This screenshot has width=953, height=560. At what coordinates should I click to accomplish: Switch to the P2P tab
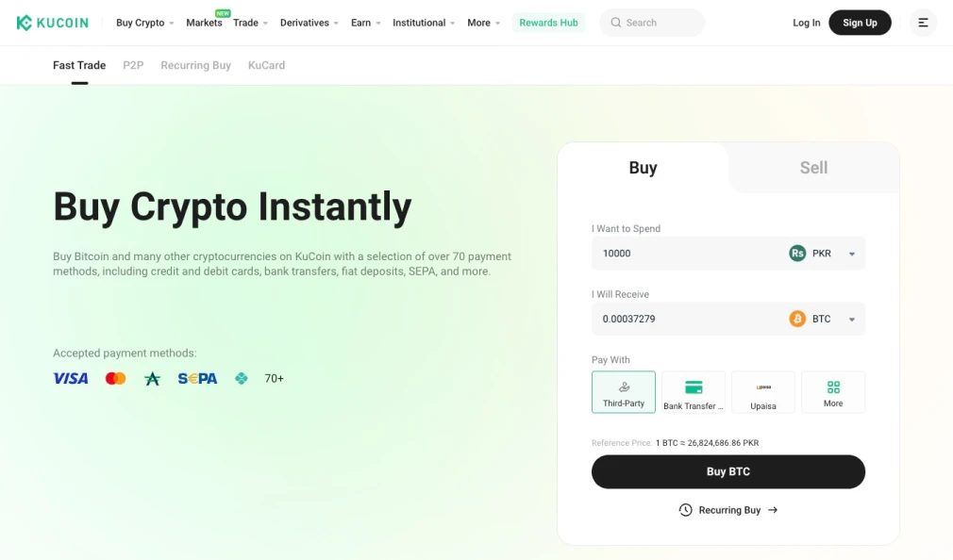tap(132, 65)
